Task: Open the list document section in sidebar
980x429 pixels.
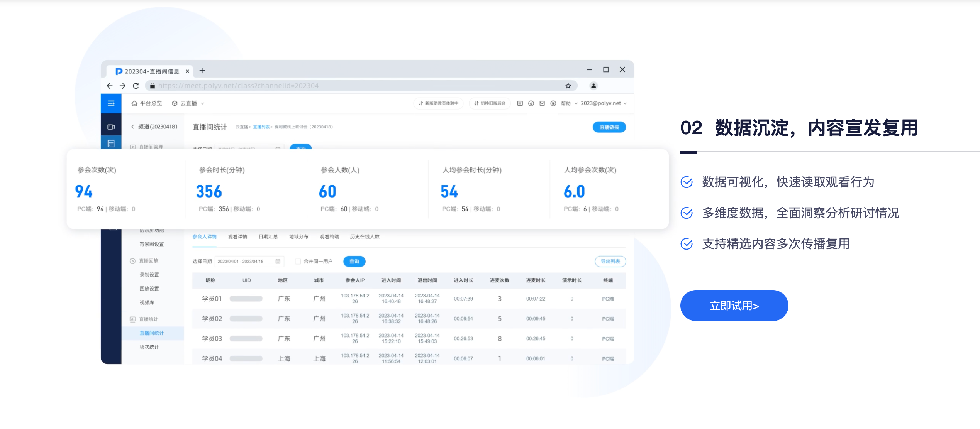Action: (111, 144)
